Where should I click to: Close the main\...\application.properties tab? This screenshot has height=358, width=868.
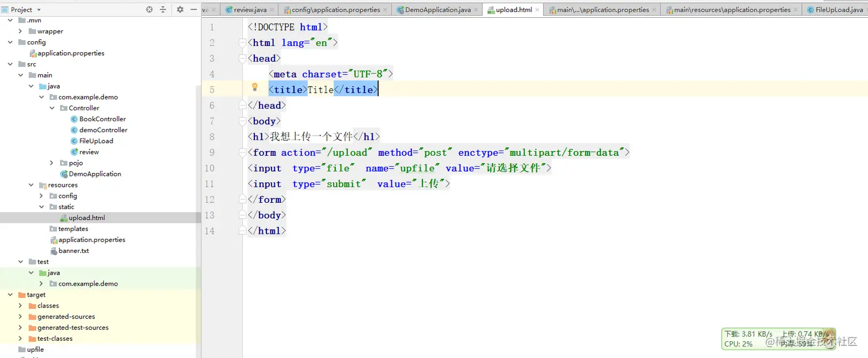tap(654, 10)
